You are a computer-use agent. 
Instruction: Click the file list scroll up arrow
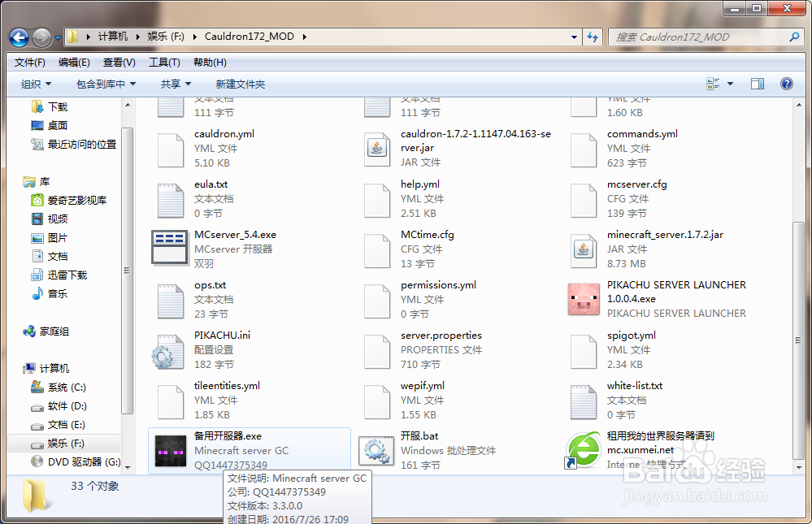click(798, 105)
